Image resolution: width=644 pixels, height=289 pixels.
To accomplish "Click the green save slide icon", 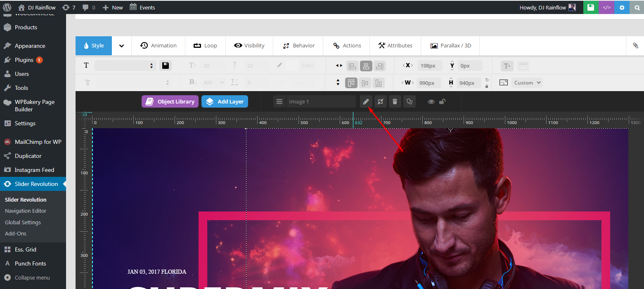I will 591,7.
